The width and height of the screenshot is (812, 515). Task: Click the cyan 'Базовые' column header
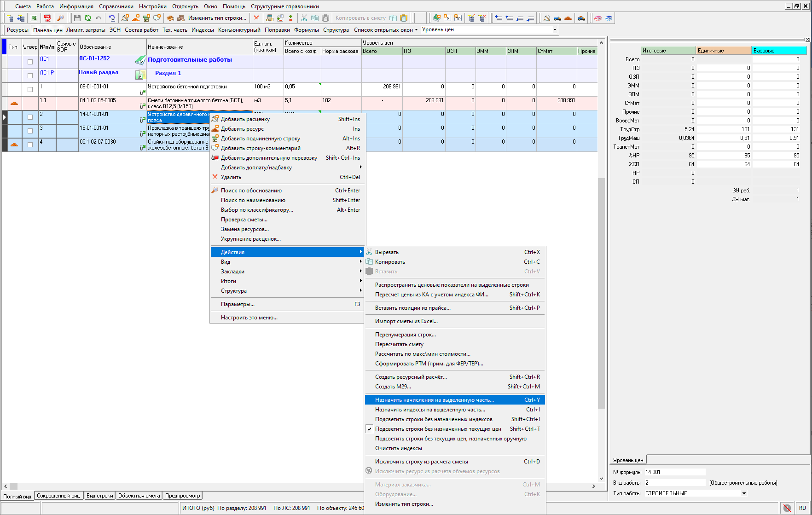pyautogui.click(x=779, y=51)
